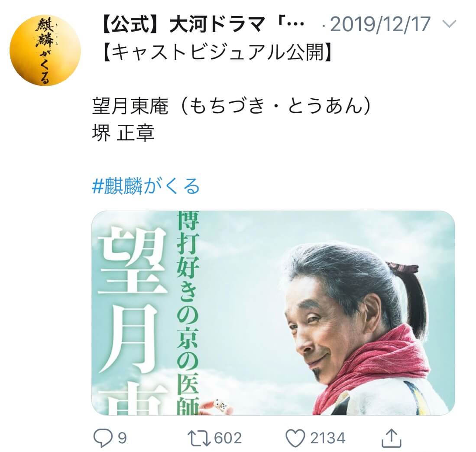Retweet using the arrows icon
Image resolution: width=476 pixels, height=452 pixels.
pyautogui.click(x=199, y=438)
